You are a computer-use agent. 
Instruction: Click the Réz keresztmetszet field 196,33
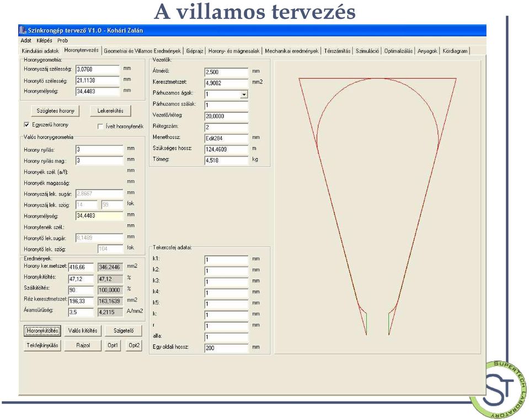[81, 301]
